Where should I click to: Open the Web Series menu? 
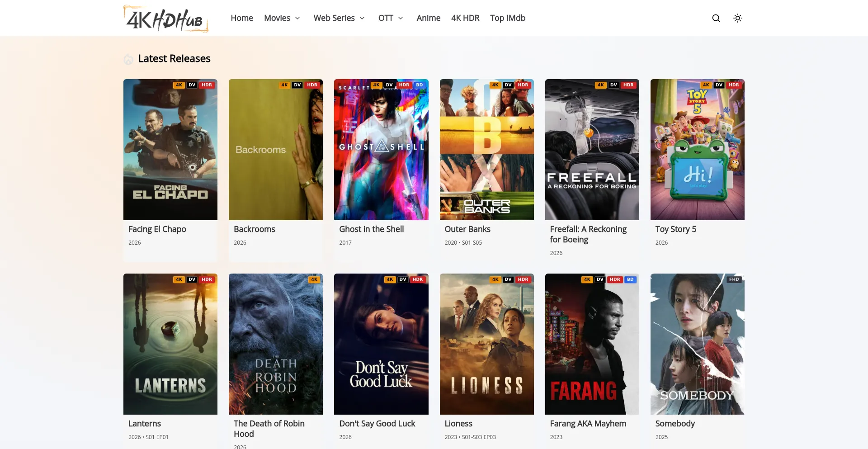tap(334, 18)
